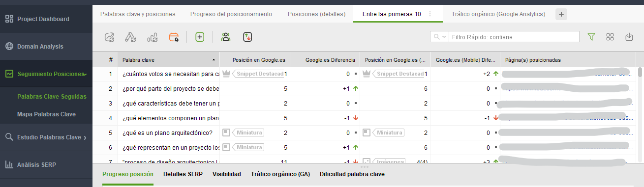Image resolution: width=644 pixels, height=187 pixels.
Task: Open the quick filter search dropdown
Action: click(x=439, y=37)
